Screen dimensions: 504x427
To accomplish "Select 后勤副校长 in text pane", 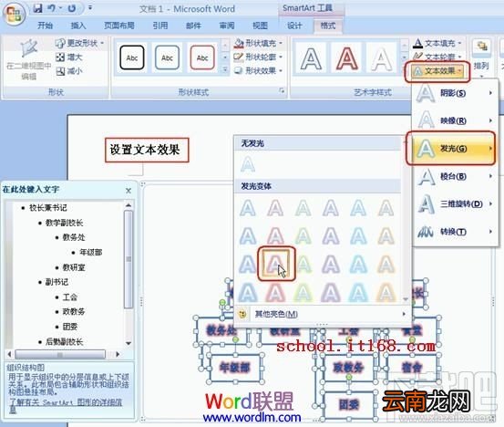I will pos(65,342).
